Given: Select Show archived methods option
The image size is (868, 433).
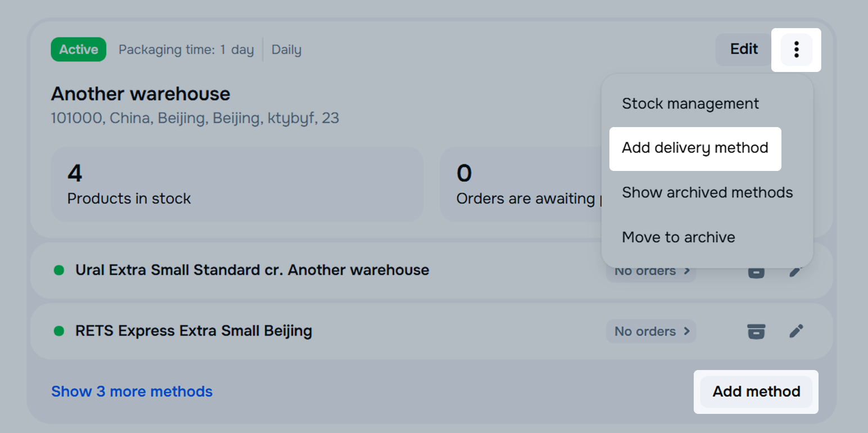Looking at the screenshot, I should point(707,192).
